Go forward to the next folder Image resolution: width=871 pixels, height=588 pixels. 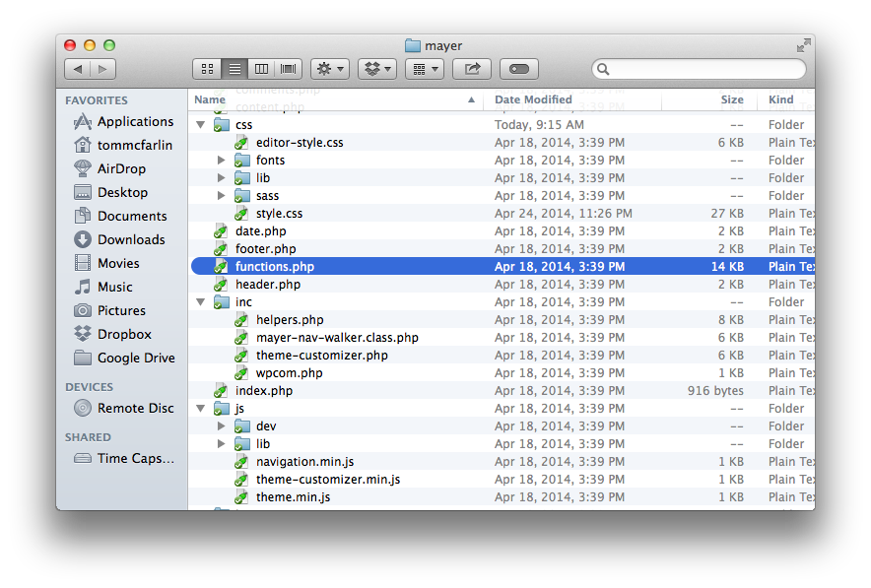coord(102,69)
